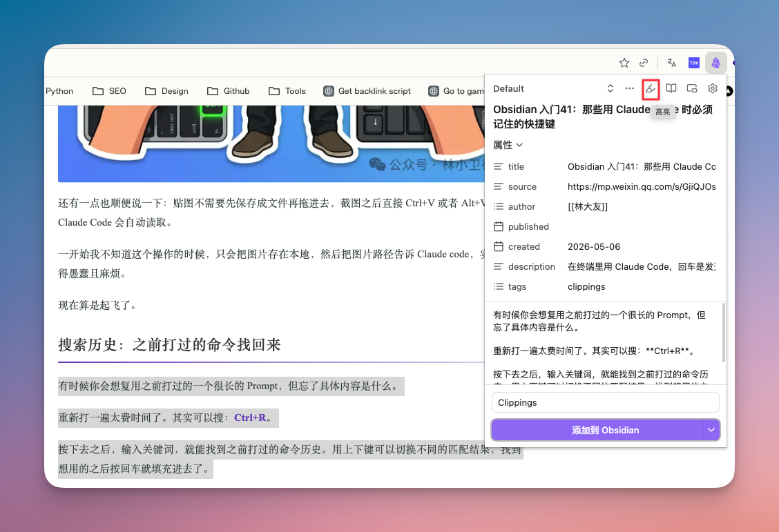This screenshot has height=532, width=779.
Task: Click the clipper content scrollbar
Action: click(x=723, y=333)
